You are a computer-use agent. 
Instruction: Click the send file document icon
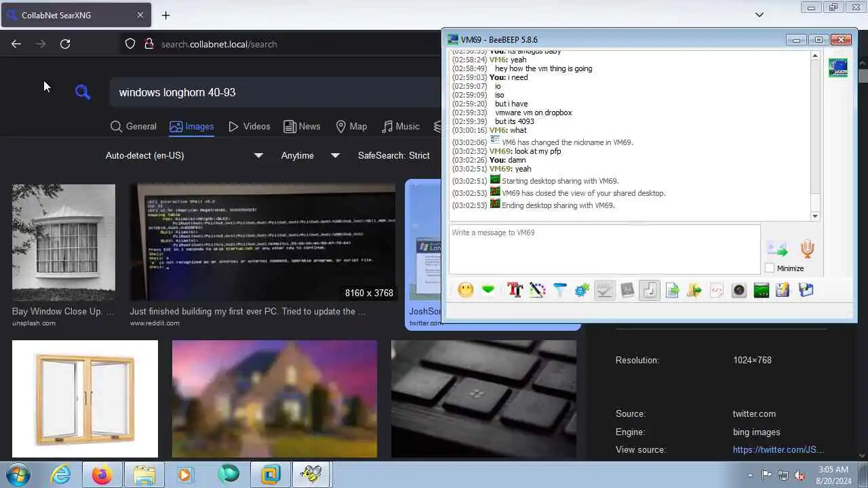tap(672, 290)
